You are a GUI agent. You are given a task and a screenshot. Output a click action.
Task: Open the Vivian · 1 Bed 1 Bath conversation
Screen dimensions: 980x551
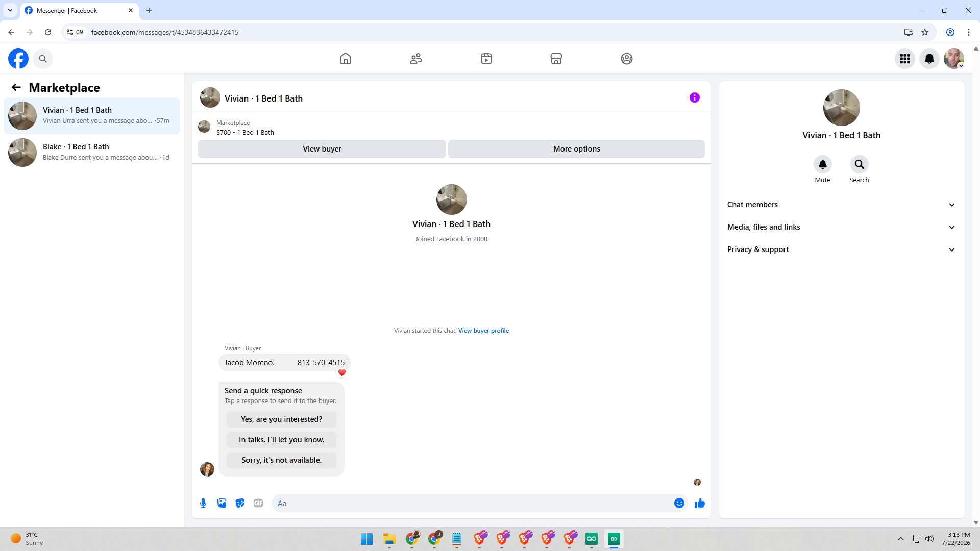[92, 116]
